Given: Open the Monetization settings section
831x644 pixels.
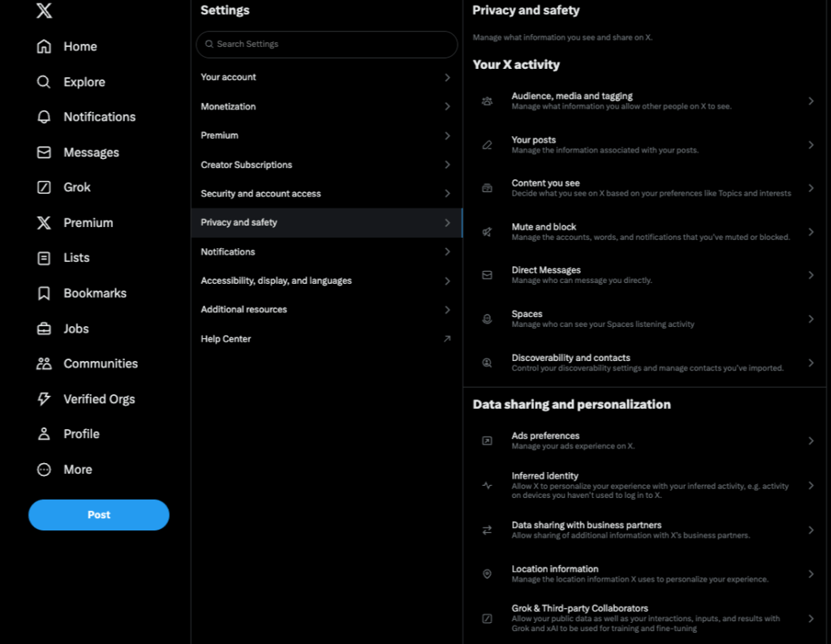Looking at the screenshot, I should [228, 106].
